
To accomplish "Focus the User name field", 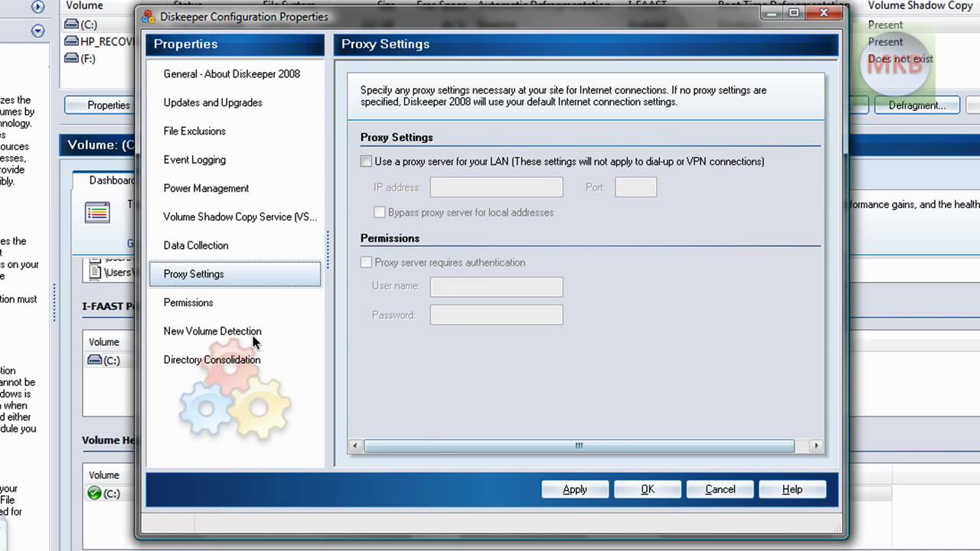I will click(x=496, y=286).
